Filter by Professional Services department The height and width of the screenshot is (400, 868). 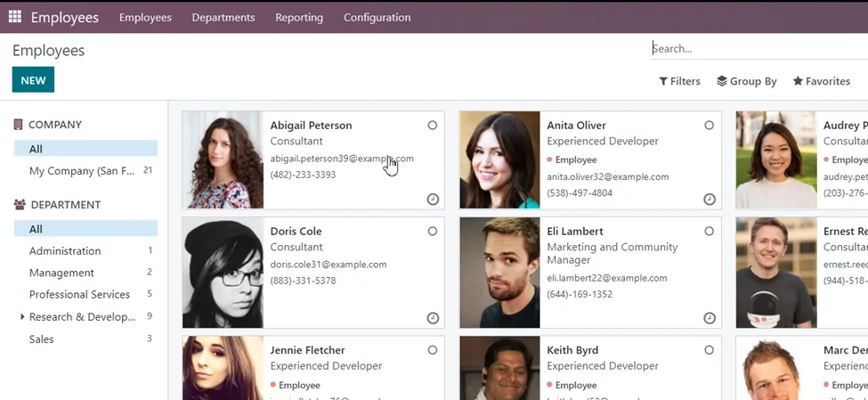click(x=85, y=294)
